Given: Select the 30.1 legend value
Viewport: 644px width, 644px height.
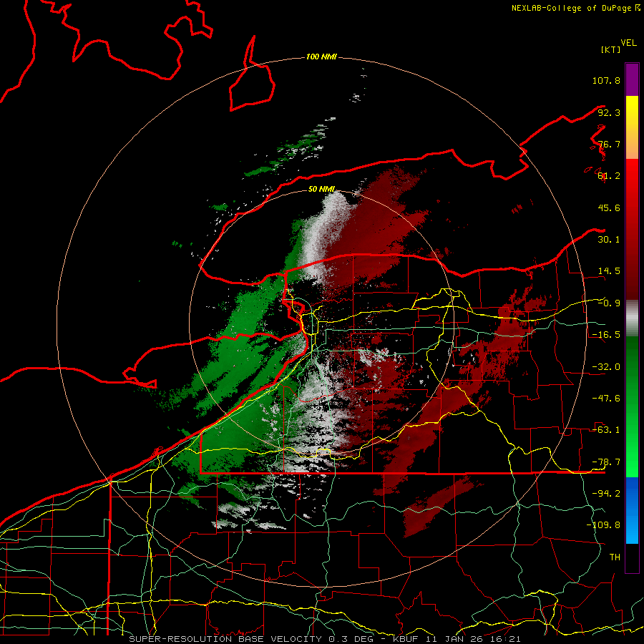Looking at the screenshot, I should (x=609, y=240).
